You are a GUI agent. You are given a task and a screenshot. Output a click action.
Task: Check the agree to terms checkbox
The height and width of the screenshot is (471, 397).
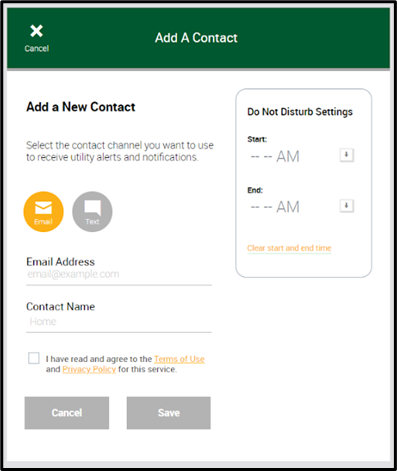pyautogui.click(x=34, y=358)
